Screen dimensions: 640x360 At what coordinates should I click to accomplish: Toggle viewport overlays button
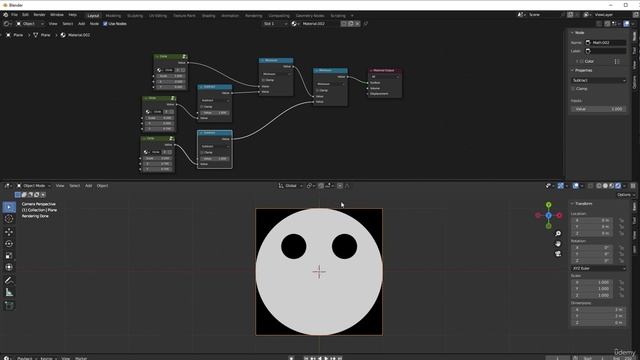pyautogui.click(x=576, y=186)
